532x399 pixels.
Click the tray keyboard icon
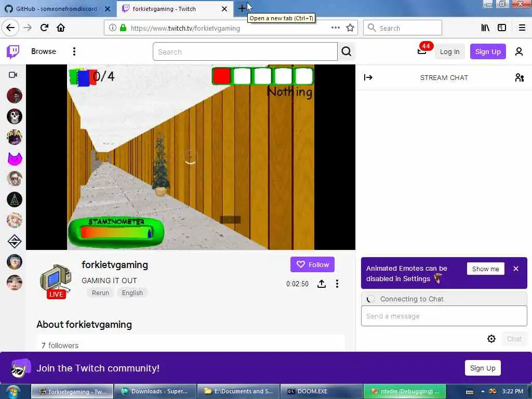(470, 392)
